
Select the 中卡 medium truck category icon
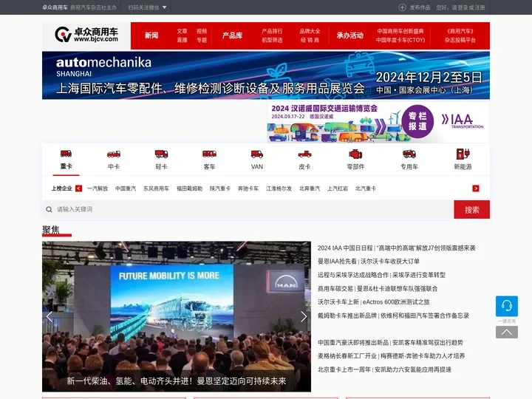[114, 154]
